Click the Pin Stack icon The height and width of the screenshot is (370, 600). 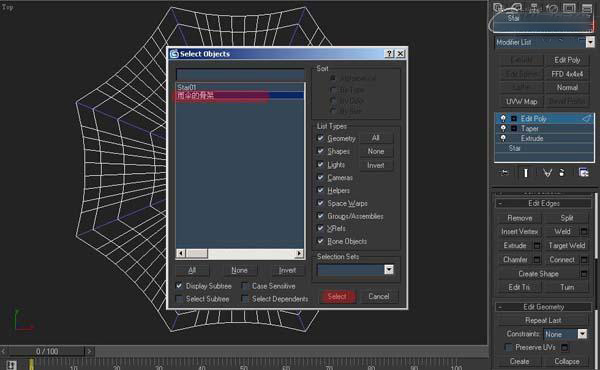(x=505, y=173)
